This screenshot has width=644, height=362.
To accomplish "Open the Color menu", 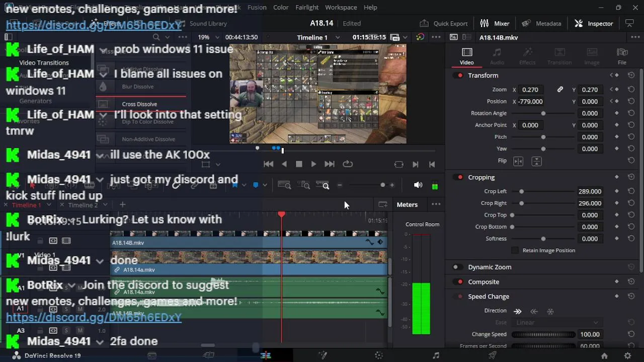I will [x=281, y=8].
